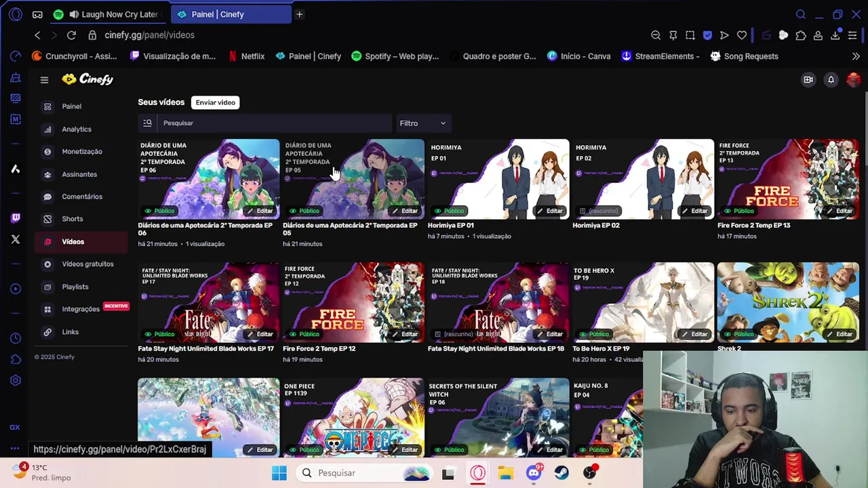This screenshot has width=868, height=488.
Task: Open the browser profile icon
Action: pyautogui.click(x=818, y=35)
